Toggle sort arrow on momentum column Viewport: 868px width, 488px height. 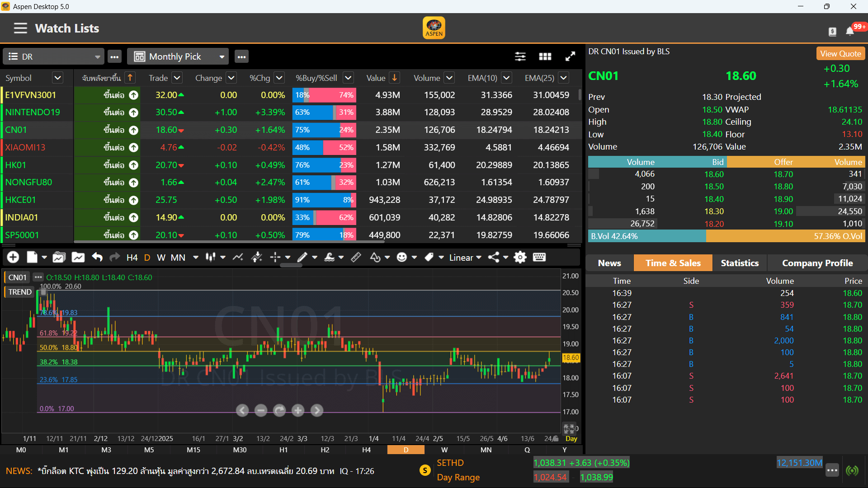[130, 78]
